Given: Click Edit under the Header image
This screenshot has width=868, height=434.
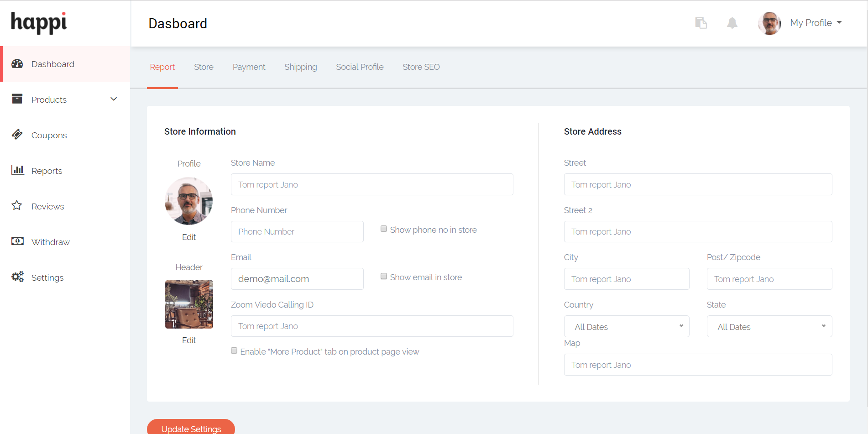Looking at the screenshot, I should pos(189,340).
